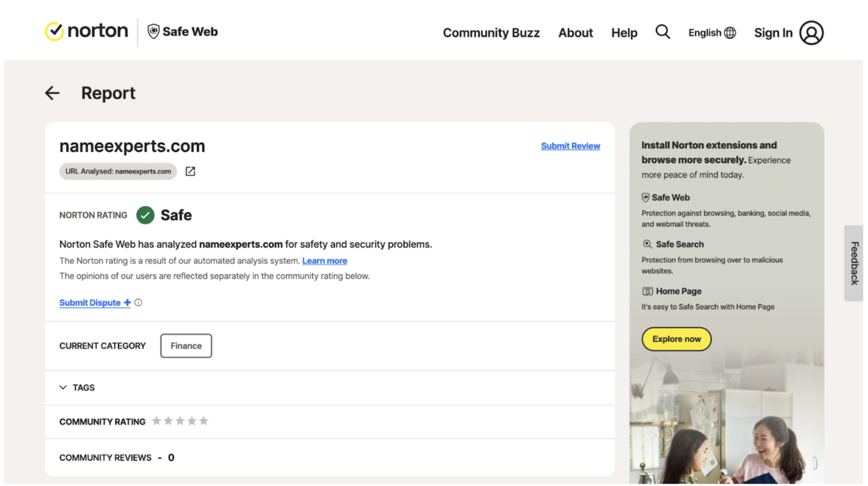Click the NORTON RATING label
The height and width of the screenshot is (486, 868).
pyautogui.click(x=93, y=215)
